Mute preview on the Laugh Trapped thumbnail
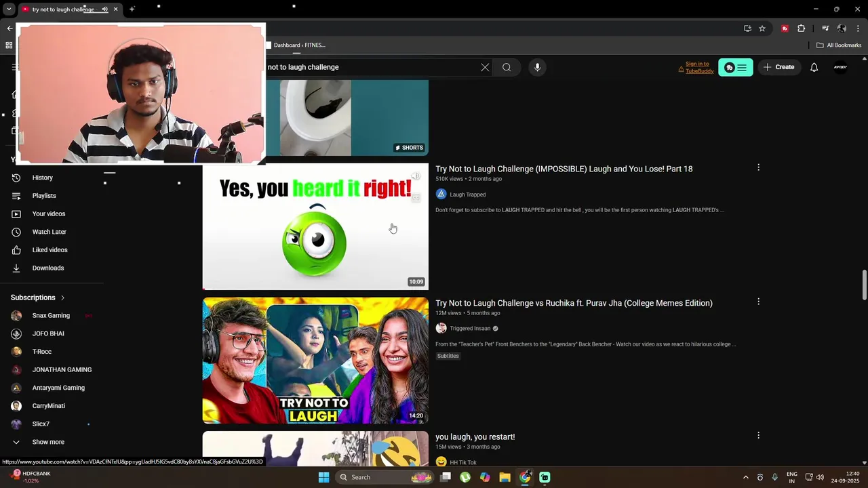The width and height of the screenshot is (868, 488). (x=416, y=176)
